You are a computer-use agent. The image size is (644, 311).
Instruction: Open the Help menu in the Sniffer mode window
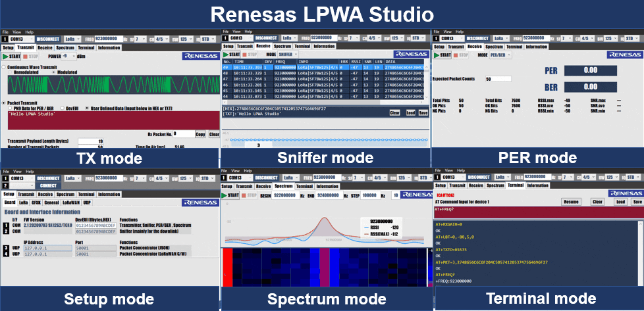point(248,31)
